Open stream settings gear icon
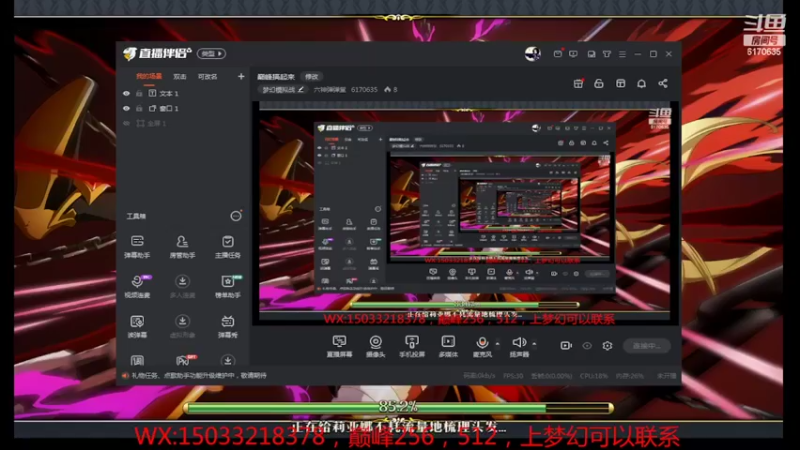Screen dimensions: 800x450 (607, 345)
